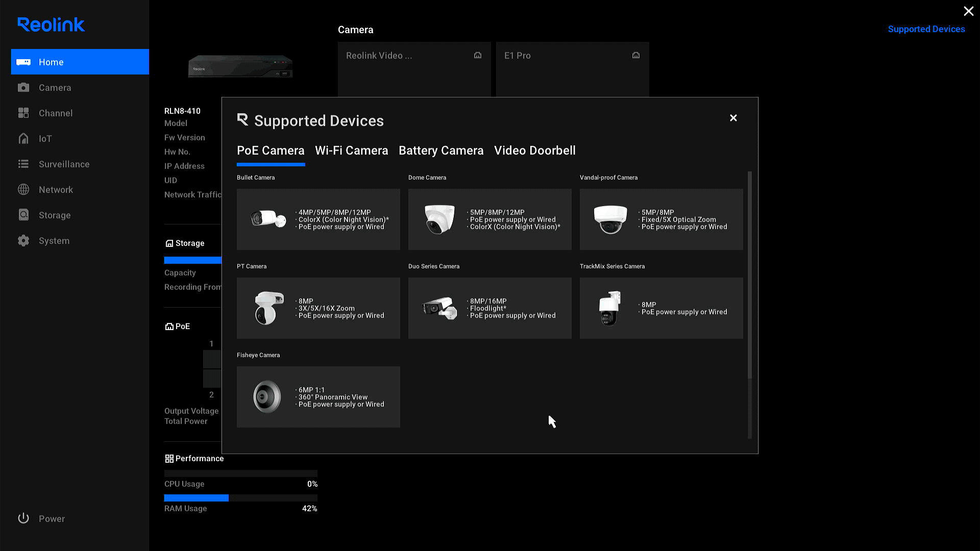Screen dimensions: 980x551
Task: Open the Surveillance section in the sidebar
Action: click(x=80, y=164)
